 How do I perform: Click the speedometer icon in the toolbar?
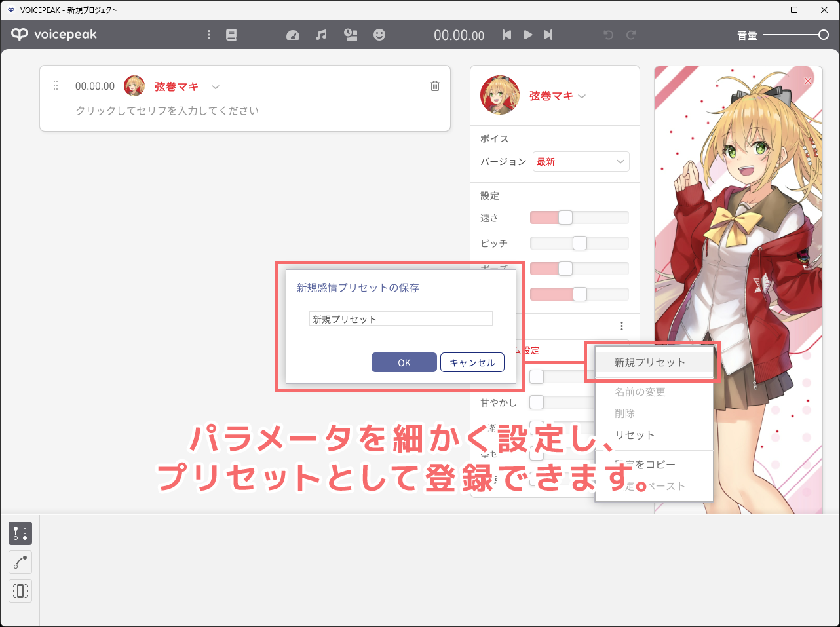pos(293,35)
